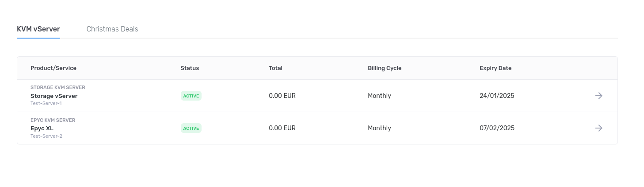Open the arrow icon for Epyc XL

tap(598, 128)
